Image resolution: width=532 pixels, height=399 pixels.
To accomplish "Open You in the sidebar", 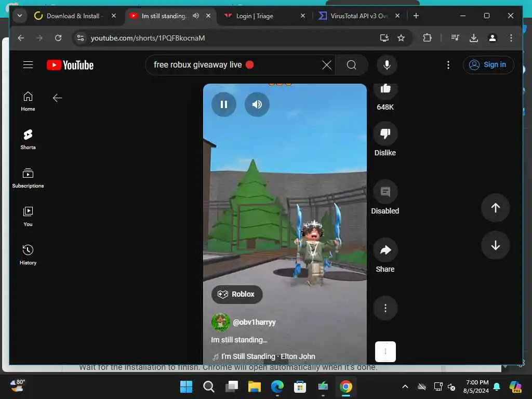I will (28, 217).
